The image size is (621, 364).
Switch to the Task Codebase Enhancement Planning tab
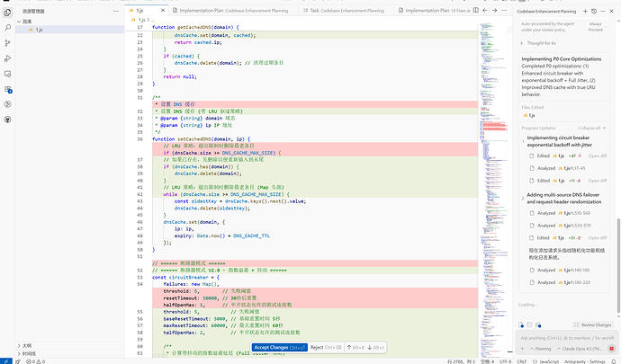click(346, 10)
